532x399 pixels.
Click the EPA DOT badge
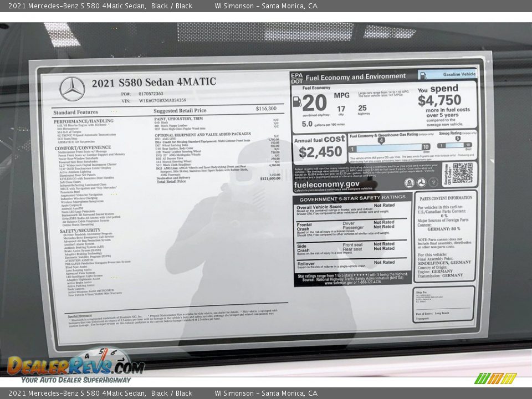coord(296,78)
